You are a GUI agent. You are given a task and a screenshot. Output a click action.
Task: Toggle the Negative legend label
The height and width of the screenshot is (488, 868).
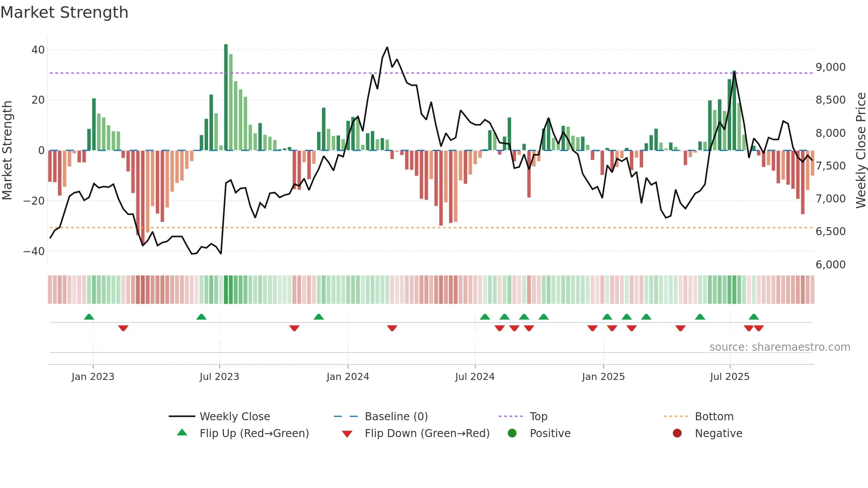pyautogui.click(x=718, y=433)
